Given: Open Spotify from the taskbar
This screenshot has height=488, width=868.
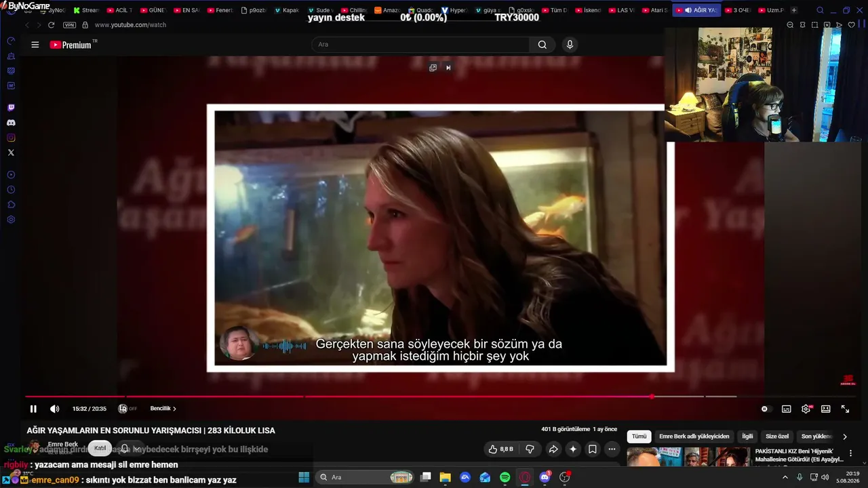Looking at the screenshot, I should pyautogui.click(x=505, y=477).
